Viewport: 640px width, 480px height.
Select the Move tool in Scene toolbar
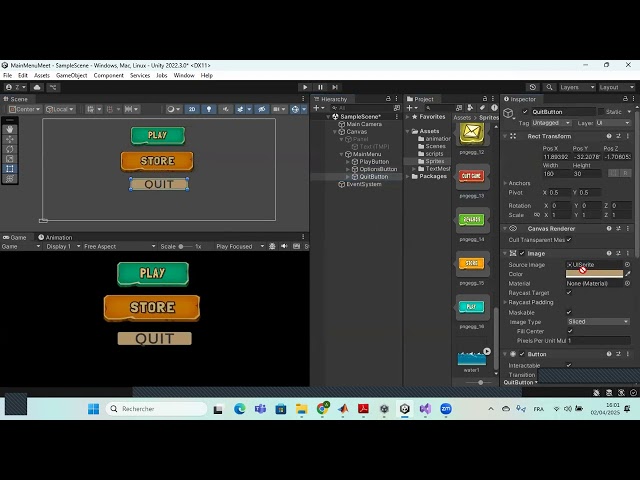[10, 139]
